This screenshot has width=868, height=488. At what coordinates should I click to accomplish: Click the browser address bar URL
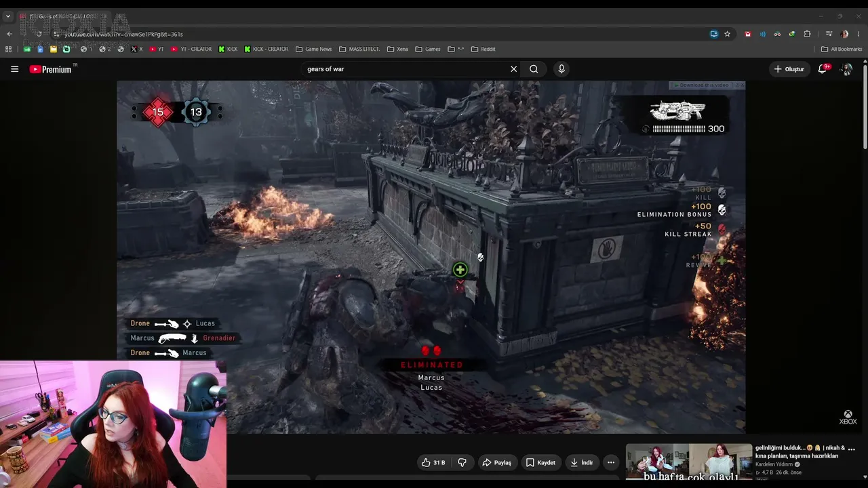coord(123,34)
